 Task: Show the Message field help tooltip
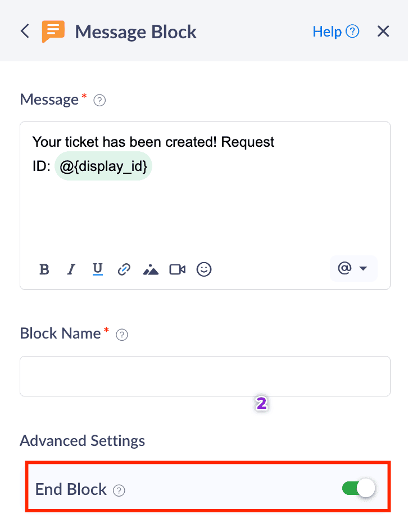click(x=100, y=101)
